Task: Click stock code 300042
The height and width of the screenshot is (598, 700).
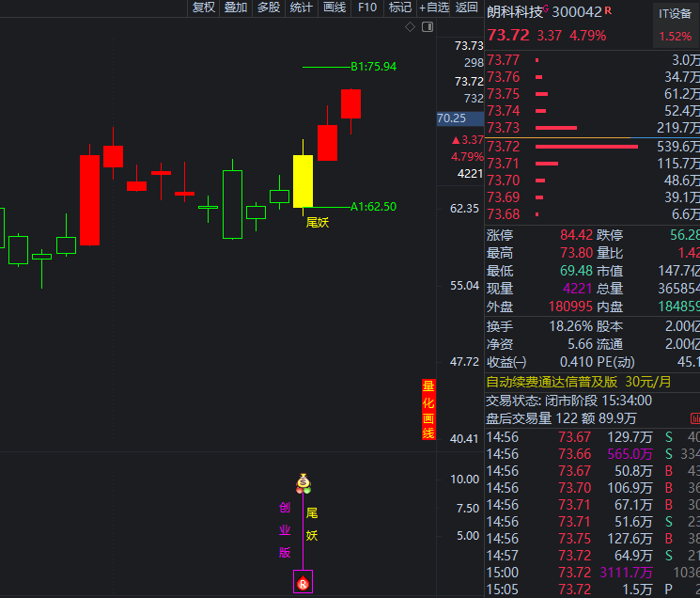Action: coord(577,12)
